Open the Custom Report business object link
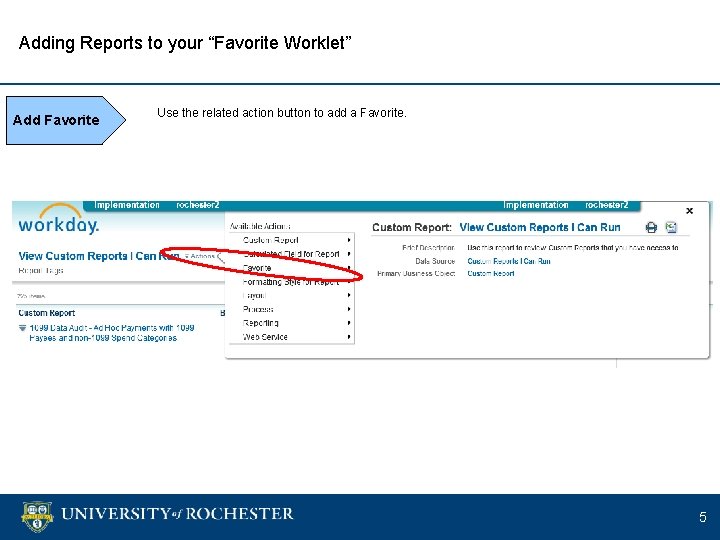 pyautogui.click(x=490, y=273)
